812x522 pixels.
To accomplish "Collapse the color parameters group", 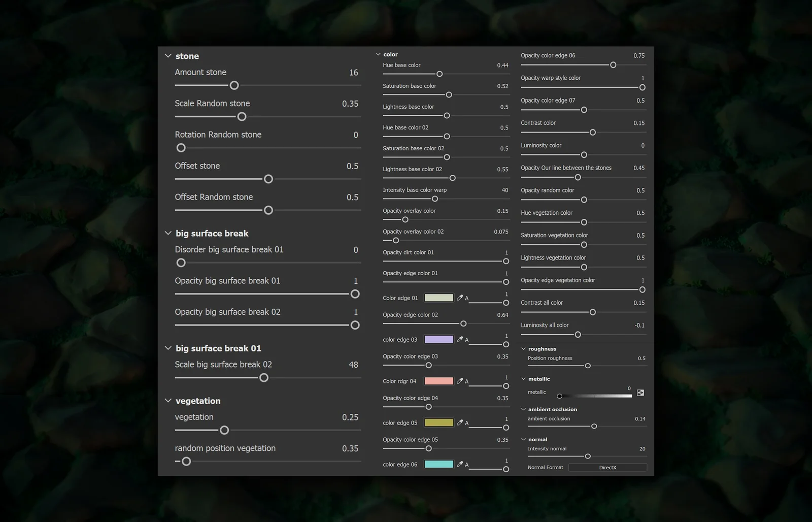I will point(378,54).
